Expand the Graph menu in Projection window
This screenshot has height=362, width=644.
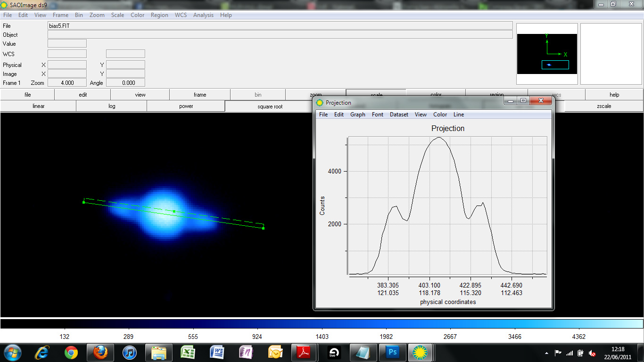click(357, 115)
